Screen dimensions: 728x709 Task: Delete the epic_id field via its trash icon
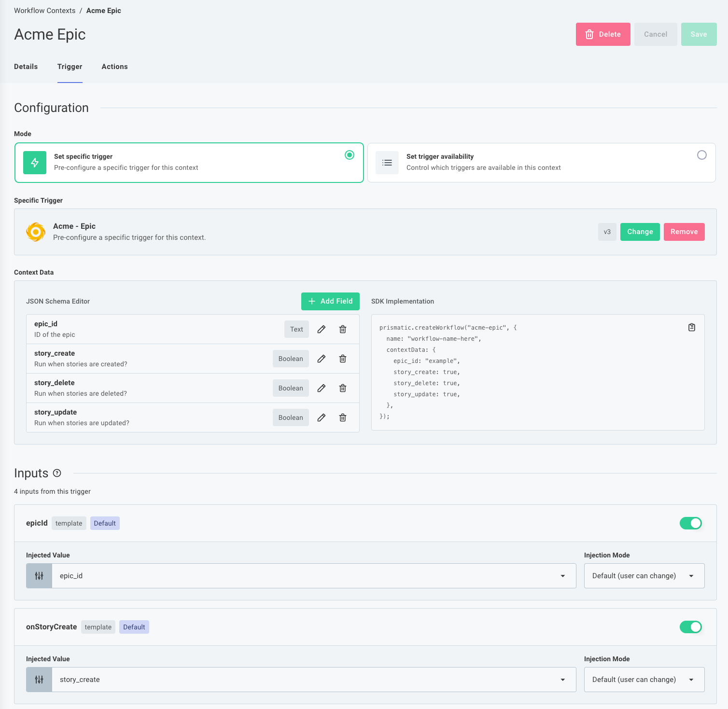point(343,329)
